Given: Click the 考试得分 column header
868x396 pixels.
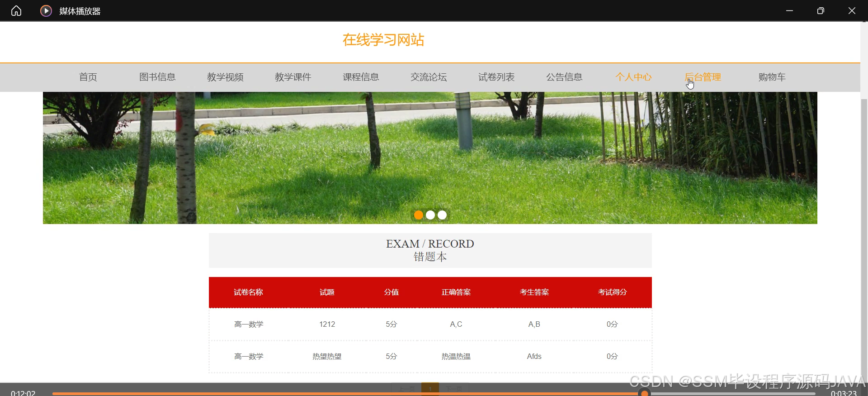Looking at the screenshot, I should click(613, 292).
